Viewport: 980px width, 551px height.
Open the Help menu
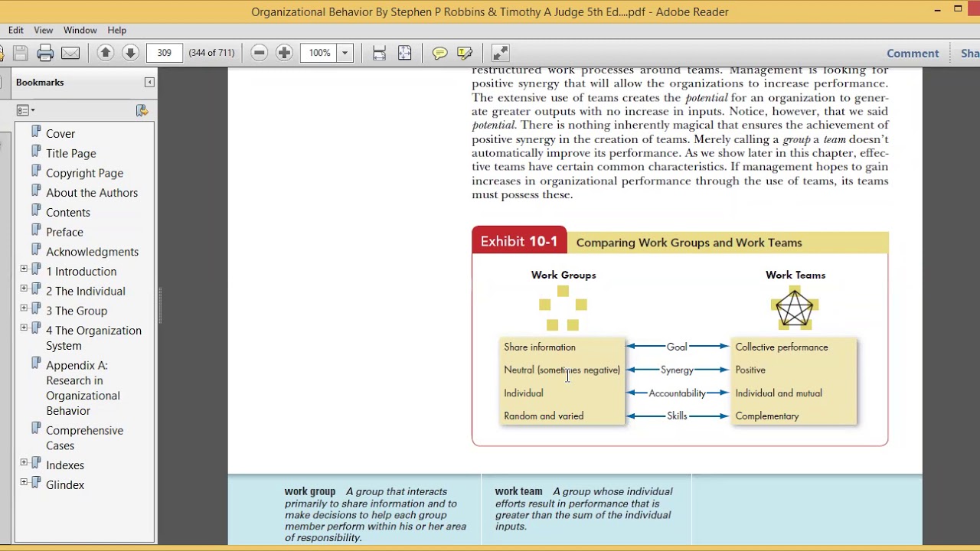pos(117,30)
